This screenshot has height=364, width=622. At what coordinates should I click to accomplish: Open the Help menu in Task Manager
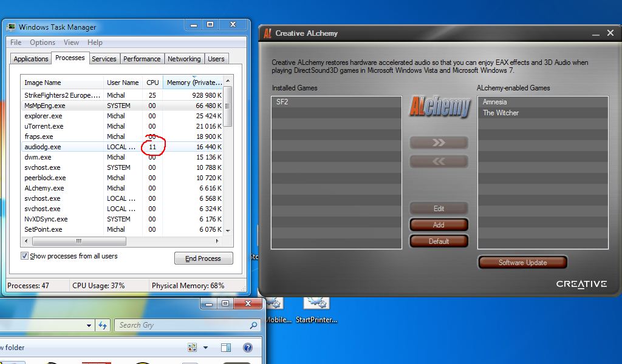(95, 42)
